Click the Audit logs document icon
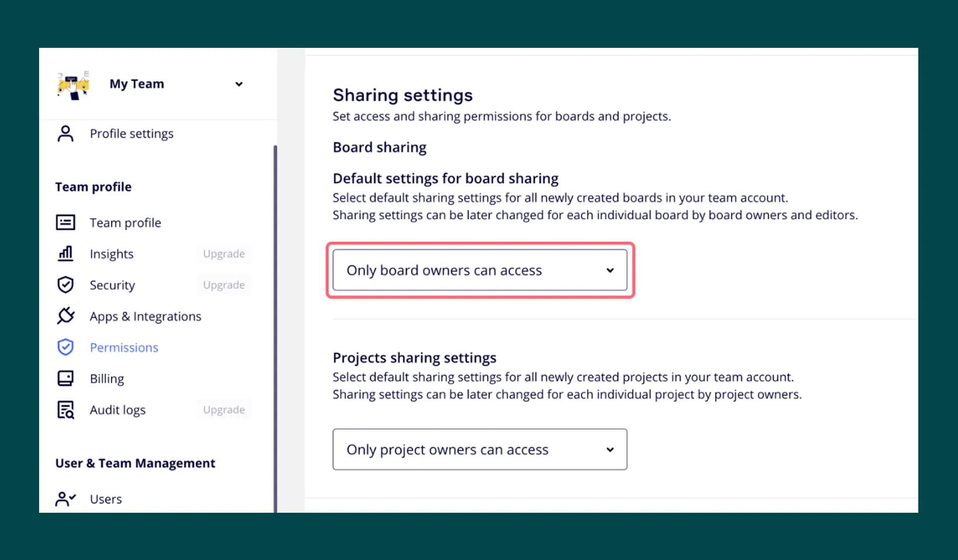Viewport: 958px width, 560px height. click(65, 410)
